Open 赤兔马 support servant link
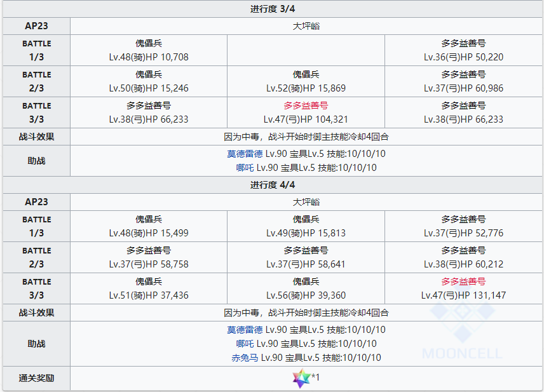544x392 pixels. pos(245,358)
